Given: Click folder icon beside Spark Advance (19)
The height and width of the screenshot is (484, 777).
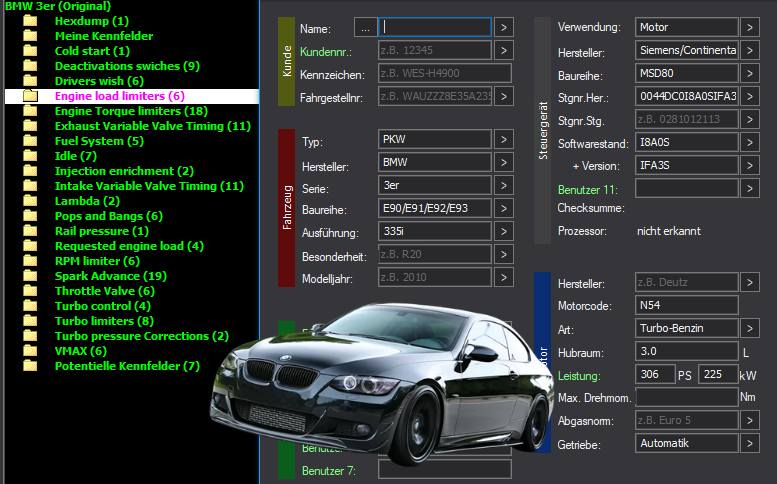Looking at the screenshot, I should click(x=30, y=275).
